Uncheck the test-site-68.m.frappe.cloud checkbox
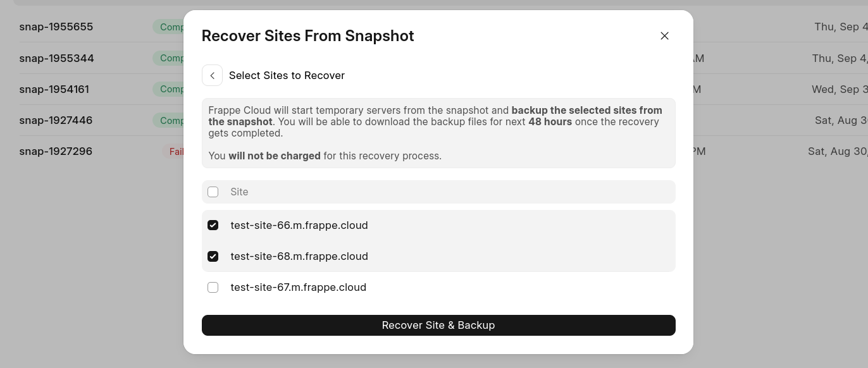The image size is (868, 368). (x=213, y=256)
